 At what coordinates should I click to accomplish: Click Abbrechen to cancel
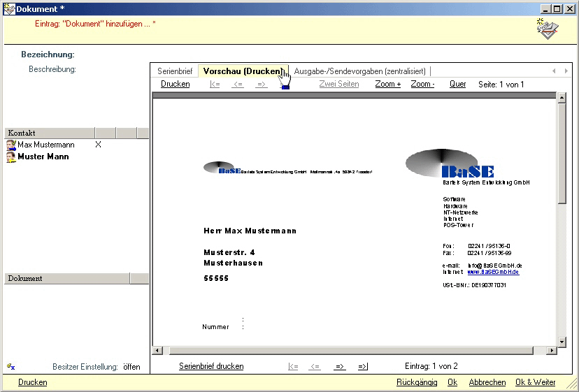[x=487, y=382]
